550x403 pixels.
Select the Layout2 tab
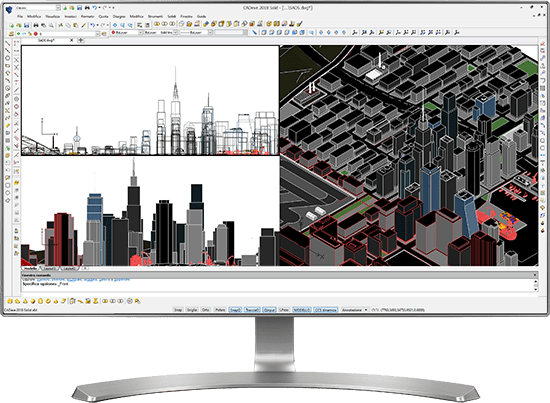[69, 268]
